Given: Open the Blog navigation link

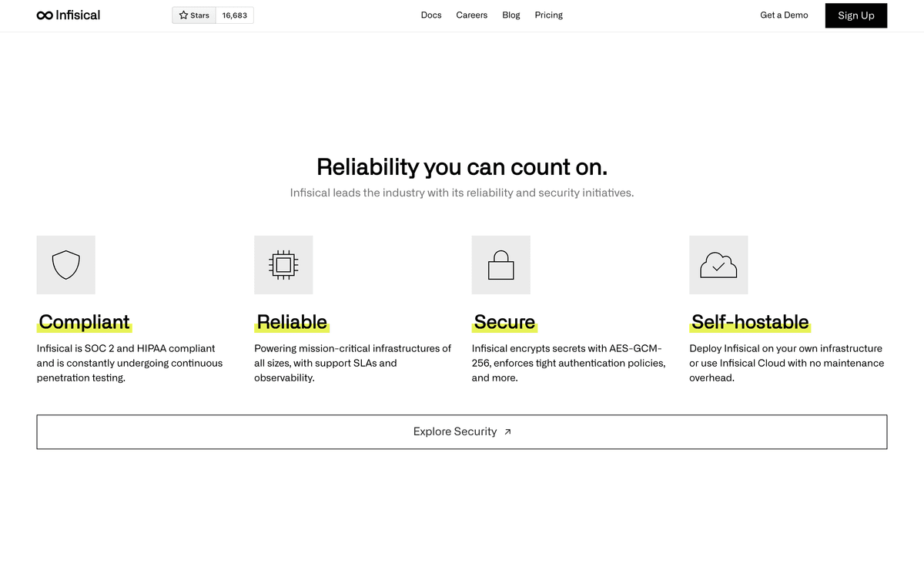Looking at the screenshot, I should pyautogui.click(x=511, y=15).
